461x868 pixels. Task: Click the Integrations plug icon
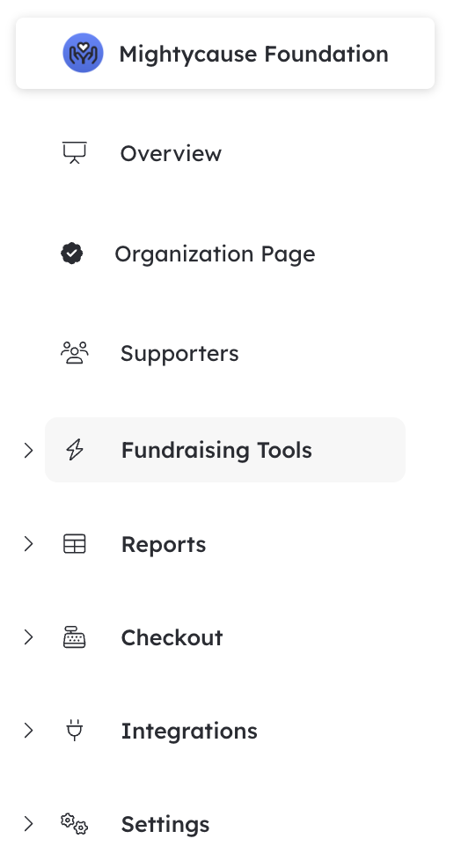(75, 730)
